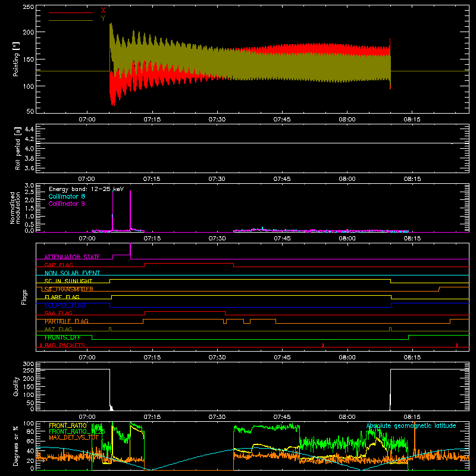Click the 200 tick label on Pointing axis

28,32
